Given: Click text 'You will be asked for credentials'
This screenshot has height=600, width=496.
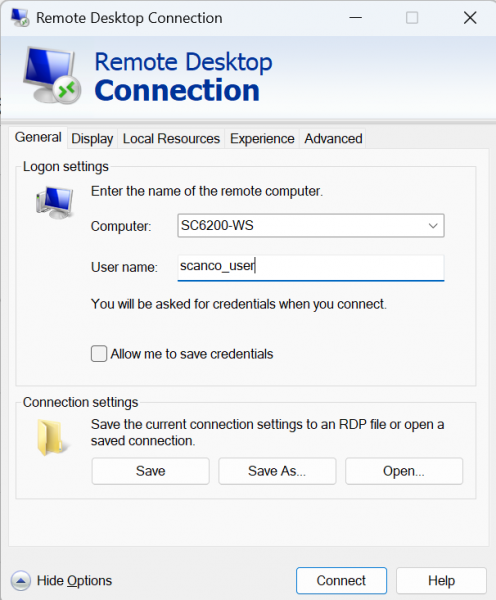Looking at the screenshot, I should click(239, 304).
